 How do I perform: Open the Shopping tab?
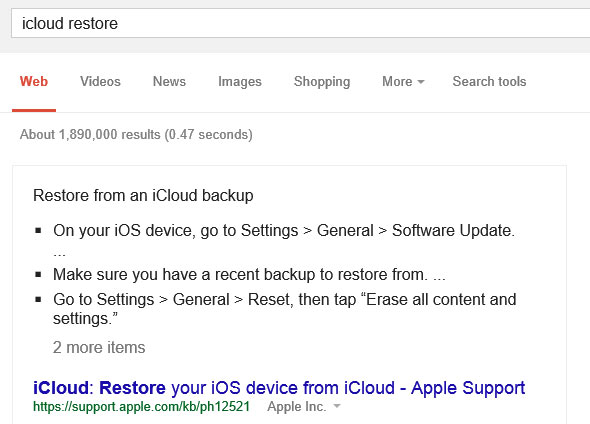322,82
